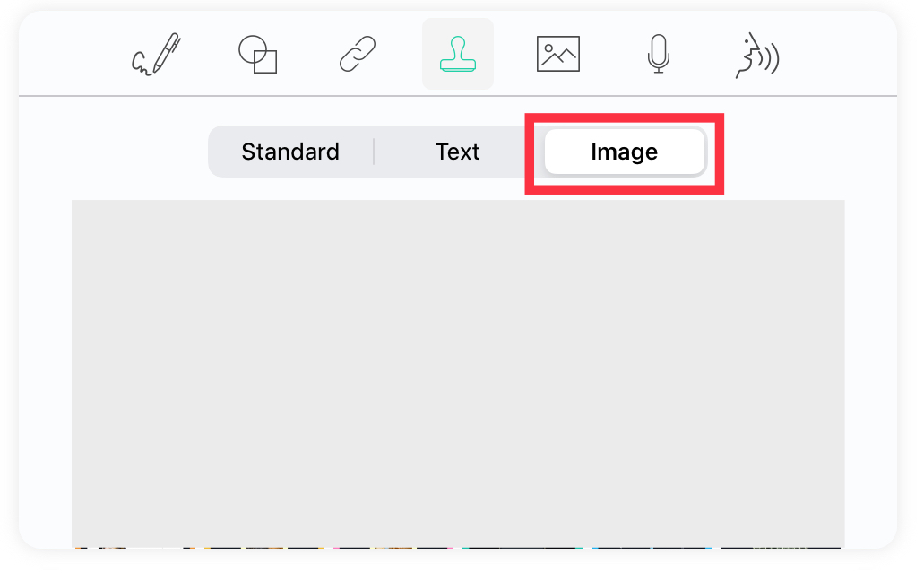Screen dimensions: 924x573
Task: Click the hyperlink chain toolbar button
Action: click(358, 54)
